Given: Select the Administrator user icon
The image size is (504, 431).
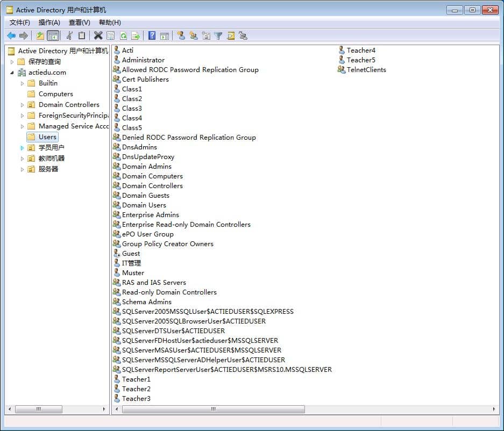Looking at the screenshot, I should pos(117,60).
